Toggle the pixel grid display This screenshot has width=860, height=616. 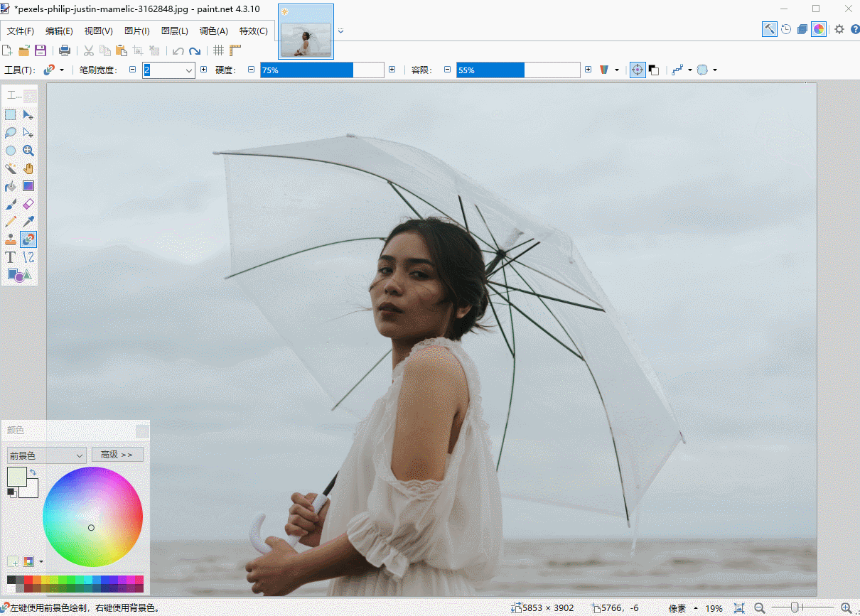click(x=218, y=50)
